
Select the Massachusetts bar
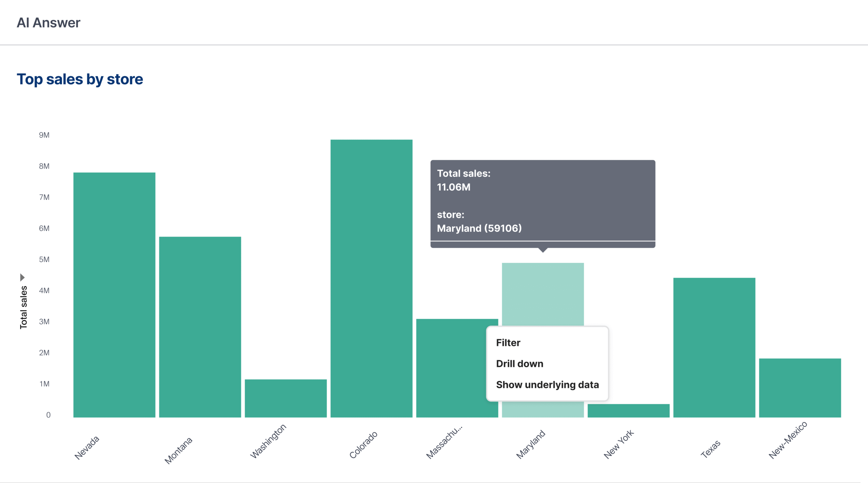[451, 368]
